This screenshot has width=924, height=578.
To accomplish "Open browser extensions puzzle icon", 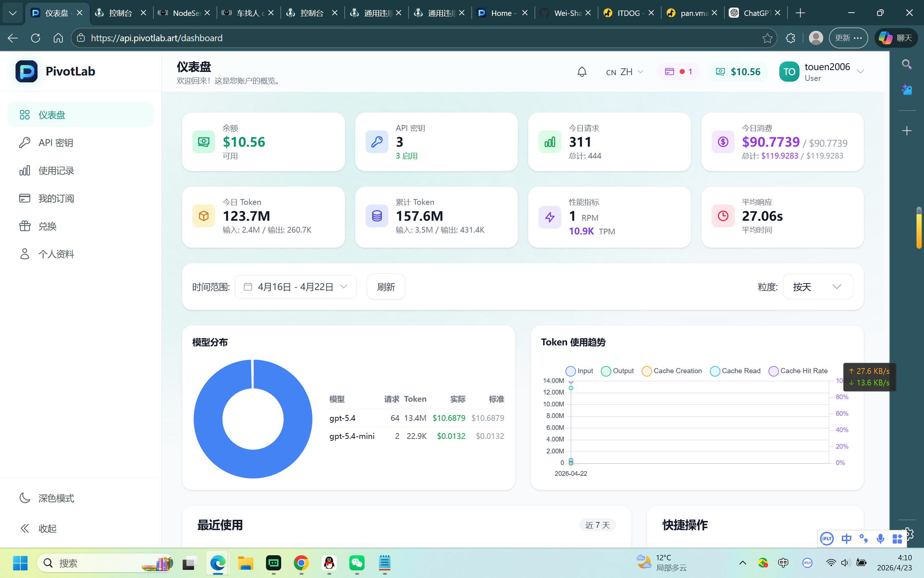I will [790, 38].
